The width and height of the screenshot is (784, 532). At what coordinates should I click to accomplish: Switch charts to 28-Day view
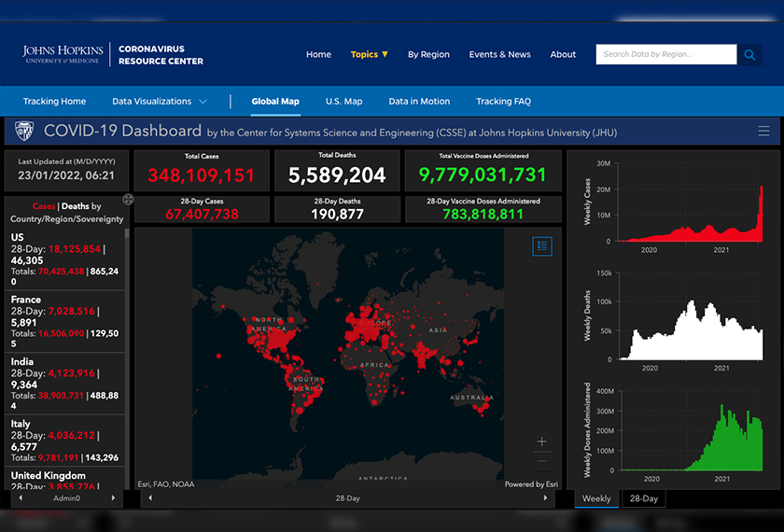644,498
